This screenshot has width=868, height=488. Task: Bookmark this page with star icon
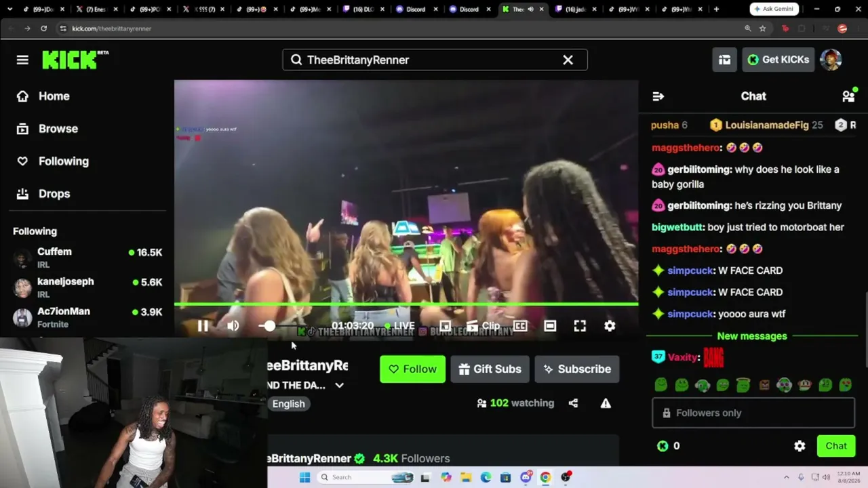pyautogui.click(x=762, y=28)
